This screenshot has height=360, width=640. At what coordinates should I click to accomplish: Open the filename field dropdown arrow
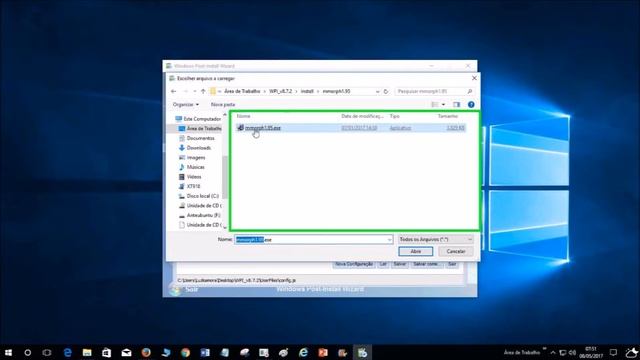click(x=389, y=240)
